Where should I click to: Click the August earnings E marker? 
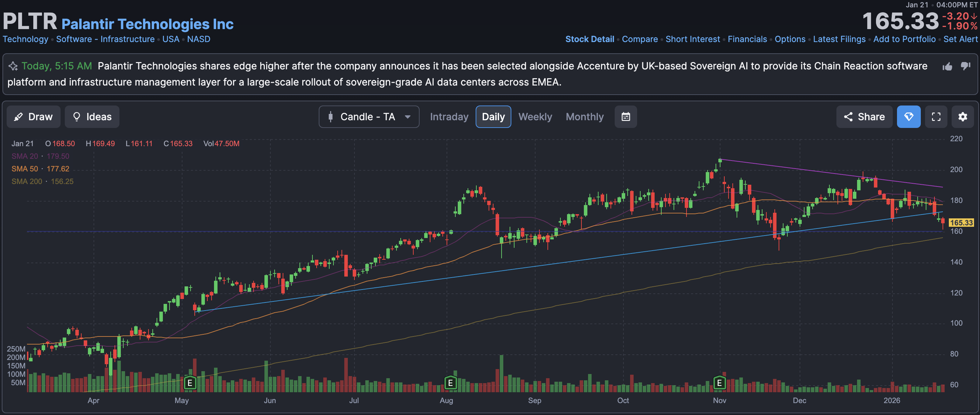[450, 383]
